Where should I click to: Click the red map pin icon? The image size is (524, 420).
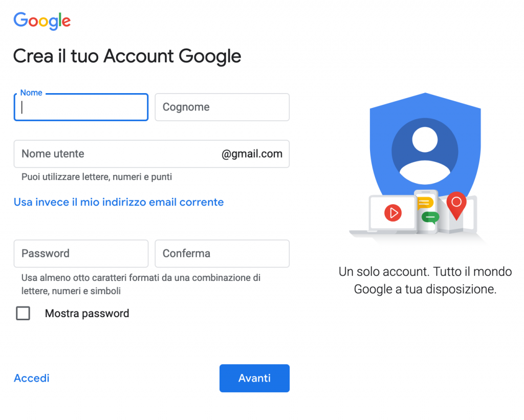pyautogui.click(x=456, y=206)
